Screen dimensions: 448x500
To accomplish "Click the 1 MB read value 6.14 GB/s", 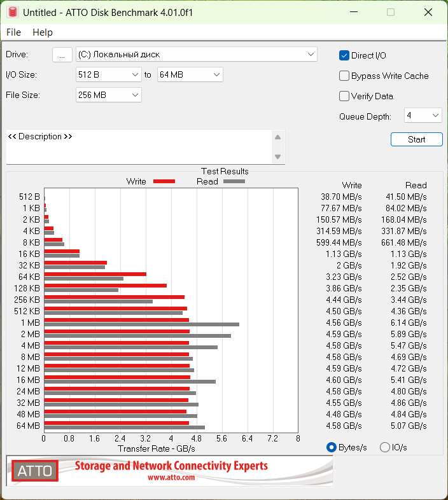I will point(409,323).
